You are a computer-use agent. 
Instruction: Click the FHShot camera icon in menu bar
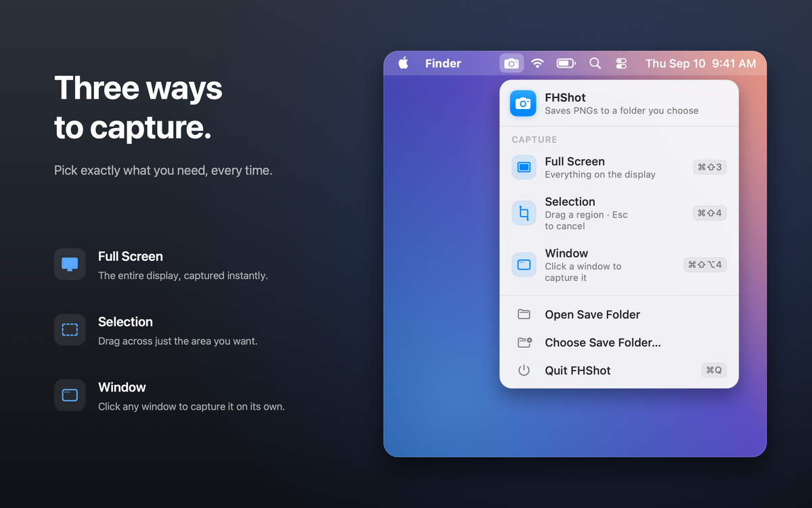(512, 63)
